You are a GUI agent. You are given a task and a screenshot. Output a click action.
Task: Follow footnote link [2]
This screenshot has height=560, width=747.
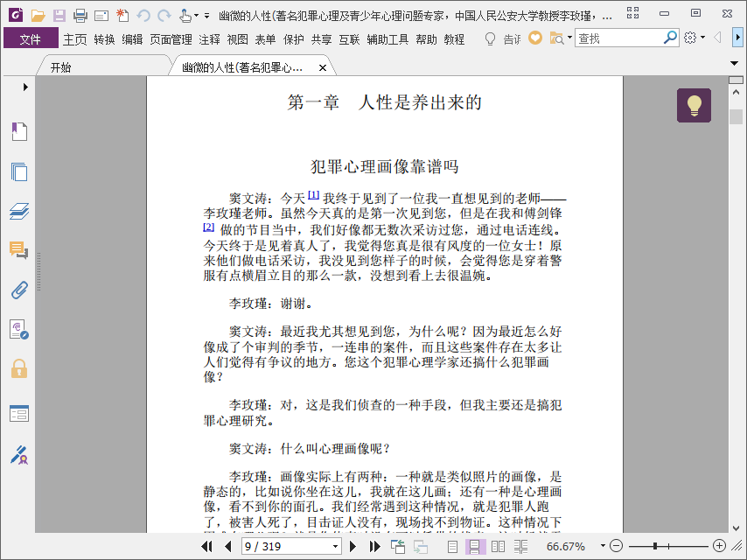pos(209,227)
